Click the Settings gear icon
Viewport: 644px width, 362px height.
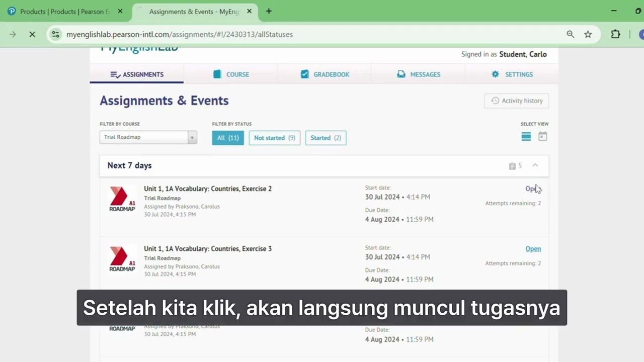click(496, 74)
